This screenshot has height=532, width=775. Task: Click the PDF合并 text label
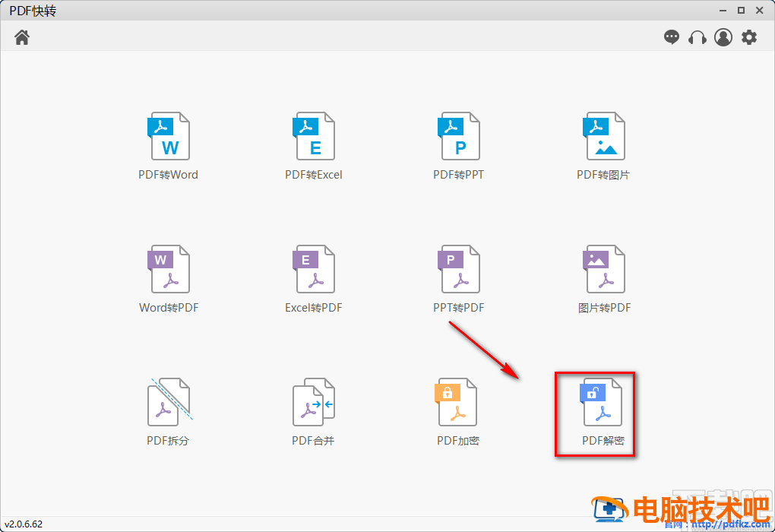pos(313,441)
